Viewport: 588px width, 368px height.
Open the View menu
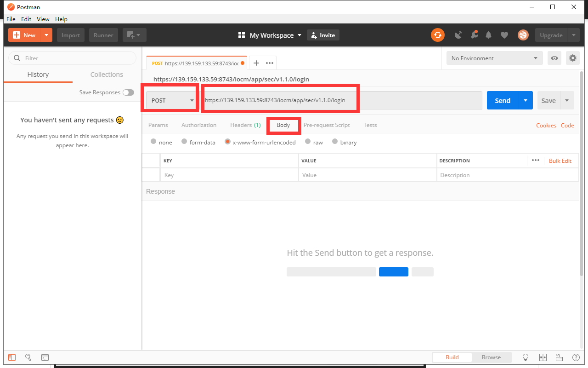43,19
